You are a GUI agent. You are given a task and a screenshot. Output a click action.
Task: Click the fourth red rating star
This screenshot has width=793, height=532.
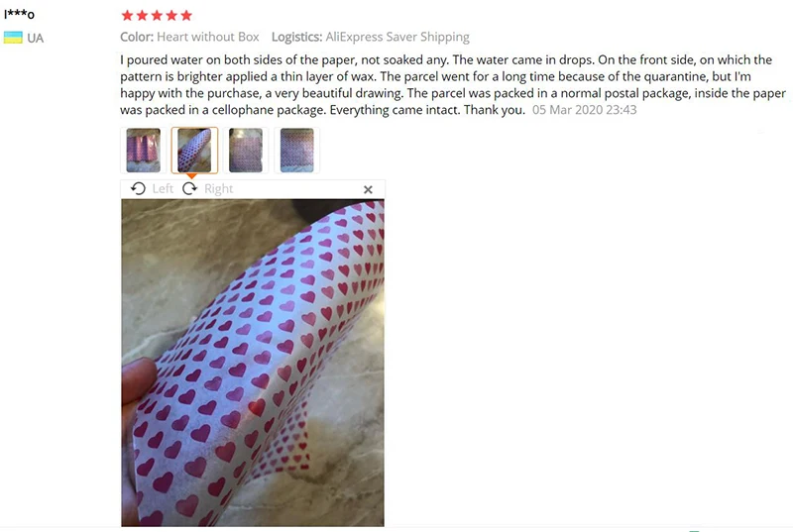[171, 15]
